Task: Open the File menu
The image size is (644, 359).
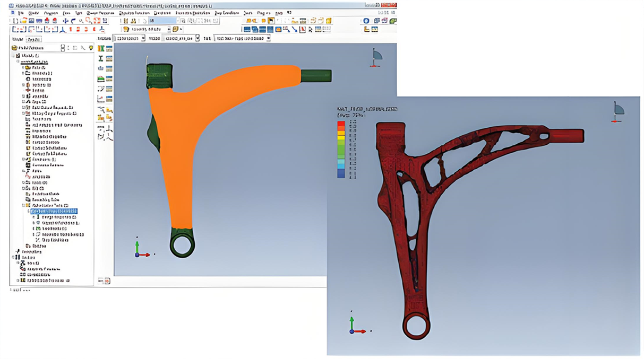Action: point(20,13)
